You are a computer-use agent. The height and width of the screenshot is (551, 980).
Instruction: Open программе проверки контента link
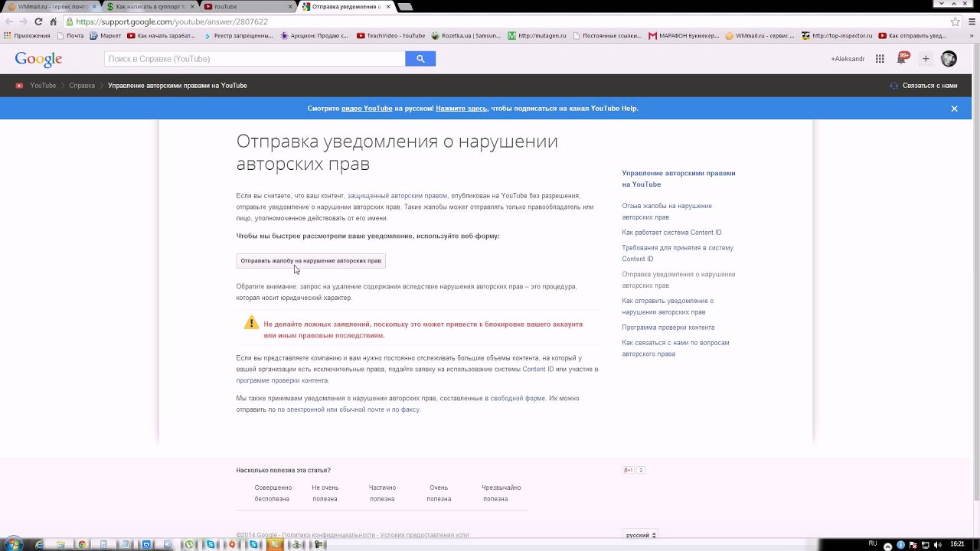[282, 380]
